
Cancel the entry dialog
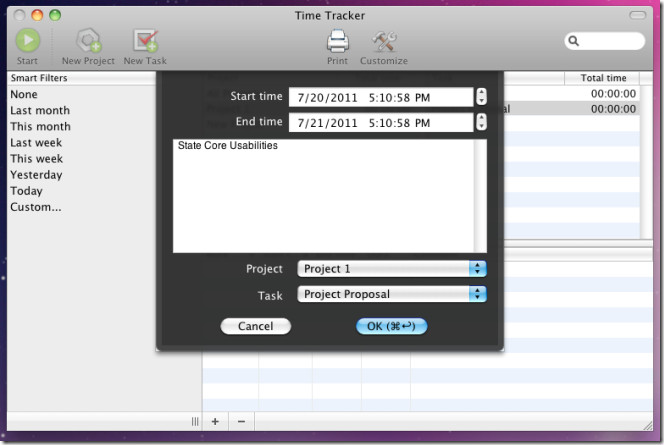click(x=255, y=326)
